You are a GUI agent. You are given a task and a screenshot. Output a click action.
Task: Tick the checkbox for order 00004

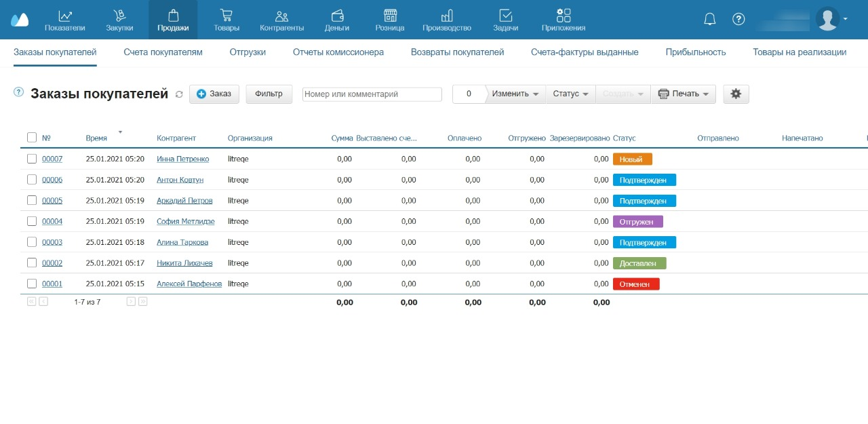pos(32,221)
